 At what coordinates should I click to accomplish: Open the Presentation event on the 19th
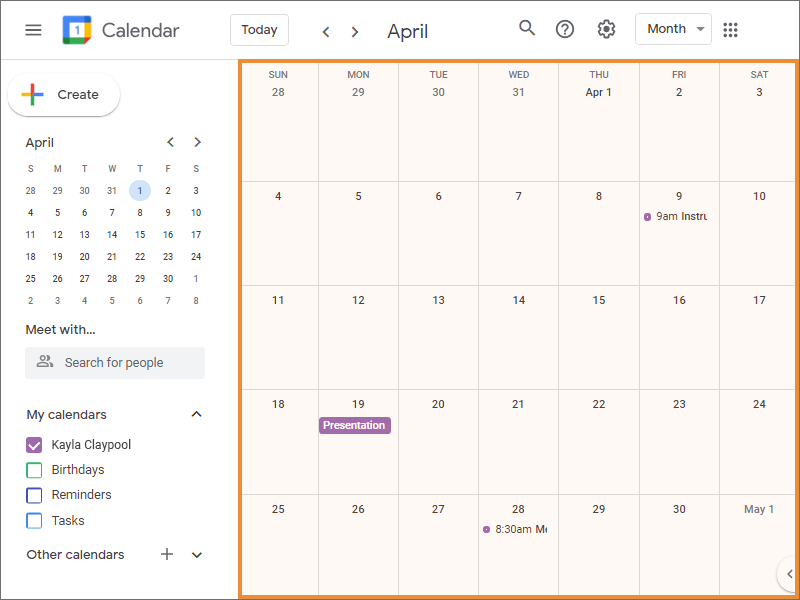tap(354, 425)
